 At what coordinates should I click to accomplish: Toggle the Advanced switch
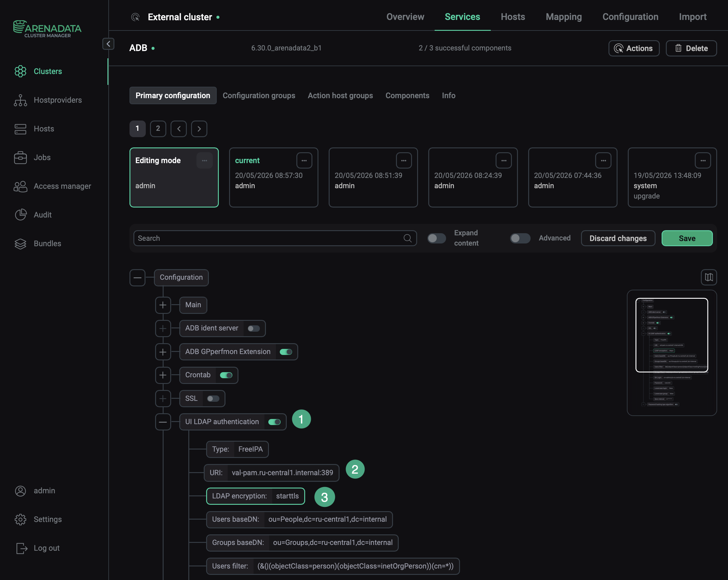[520, 238]
